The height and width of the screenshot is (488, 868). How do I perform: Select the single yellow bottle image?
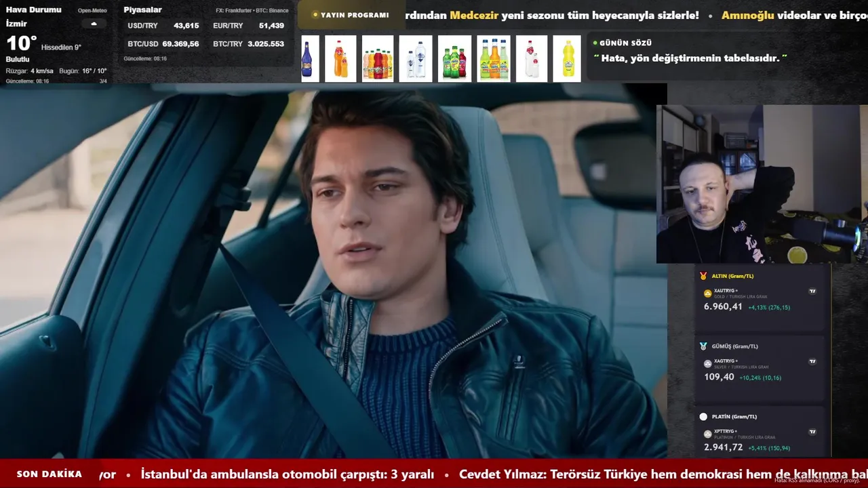tap(567, 59)
